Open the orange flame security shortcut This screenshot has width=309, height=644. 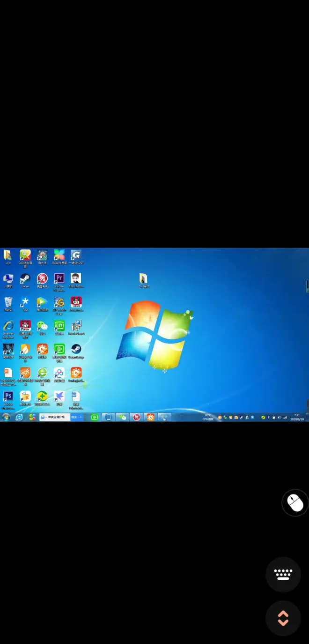[25, 352]
